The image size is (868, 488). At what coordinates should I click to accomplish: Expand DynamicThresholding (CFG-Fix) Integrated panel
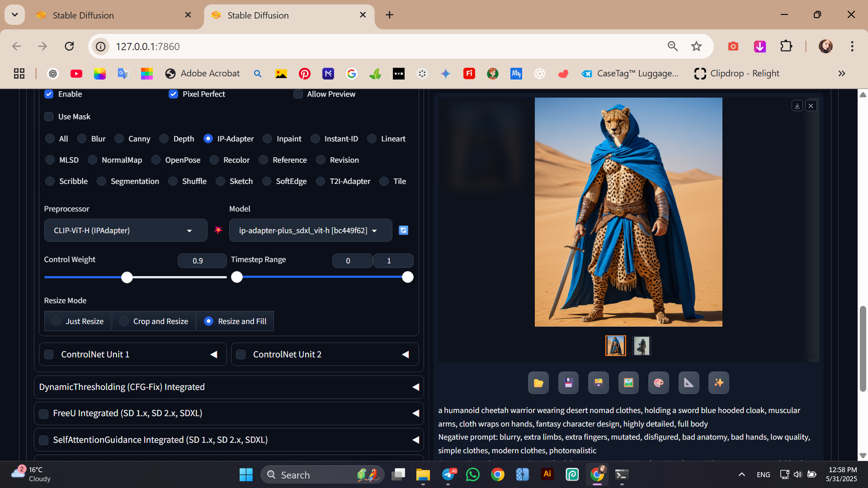pos(415,387)
